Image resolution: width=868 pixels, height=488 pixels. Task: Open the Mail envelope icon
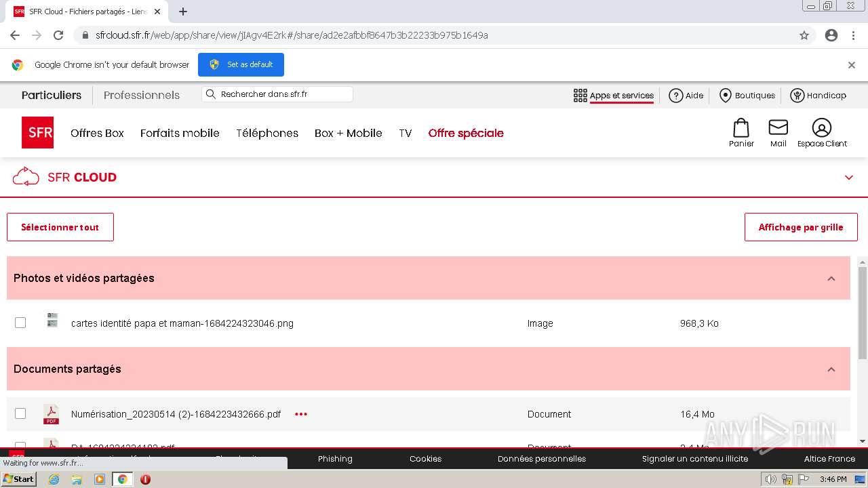pos(778,127)
